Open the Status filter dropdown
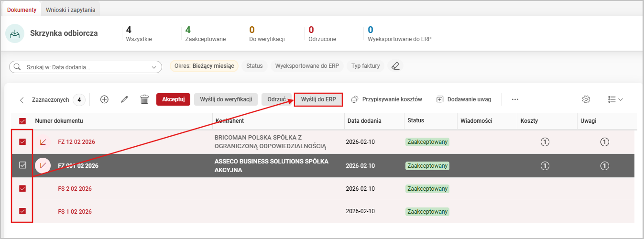Viewport: 644px width, 239px height. [x=254, y=66]
